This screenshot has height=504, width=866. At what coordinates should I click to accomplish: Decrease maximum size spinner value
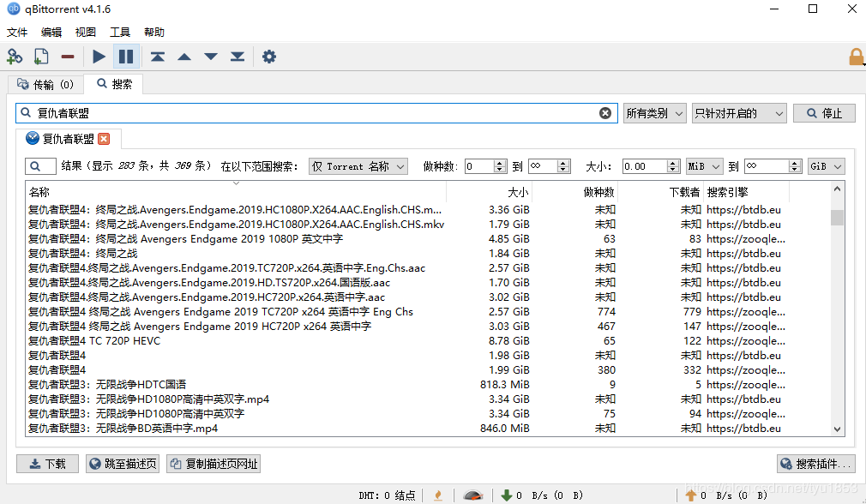(x=795, y=170)
